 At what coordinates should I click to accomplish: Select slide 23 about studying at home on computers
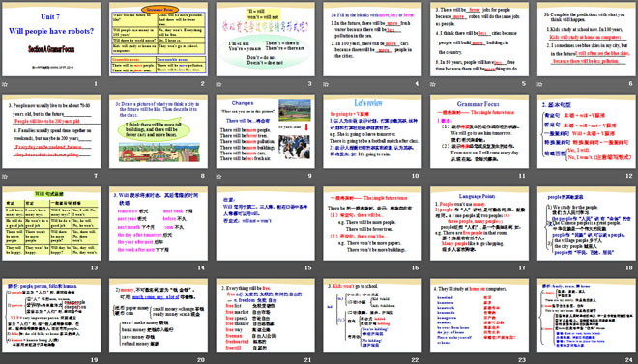pyautogui.click(x=479, y=316)
